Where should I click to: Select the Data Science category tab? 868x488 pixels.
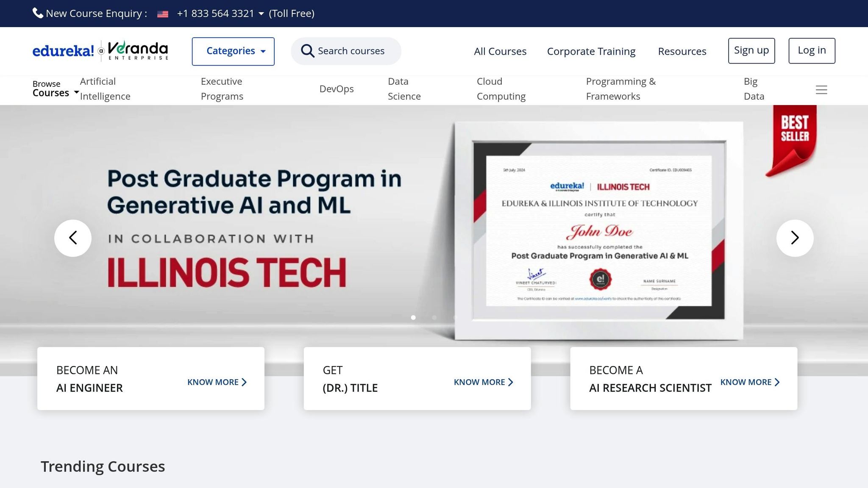(x=404, y=89)
